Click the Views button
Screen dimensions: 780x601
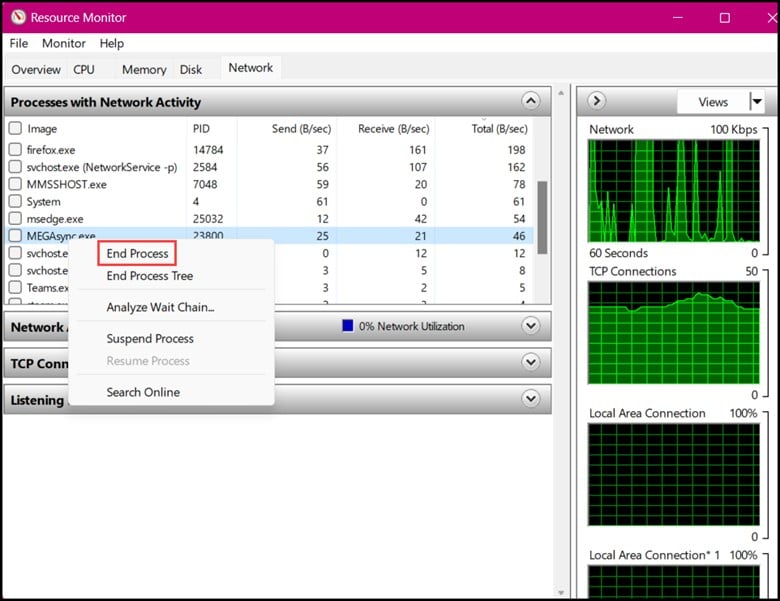click(x=713, y=101)
